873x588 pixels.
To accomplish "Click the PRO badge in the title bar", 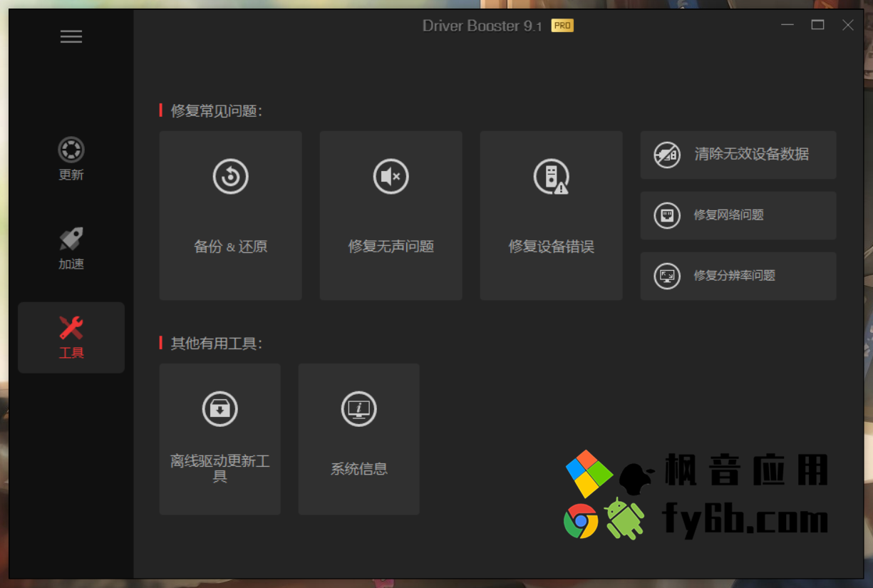I will coord(562,26).
